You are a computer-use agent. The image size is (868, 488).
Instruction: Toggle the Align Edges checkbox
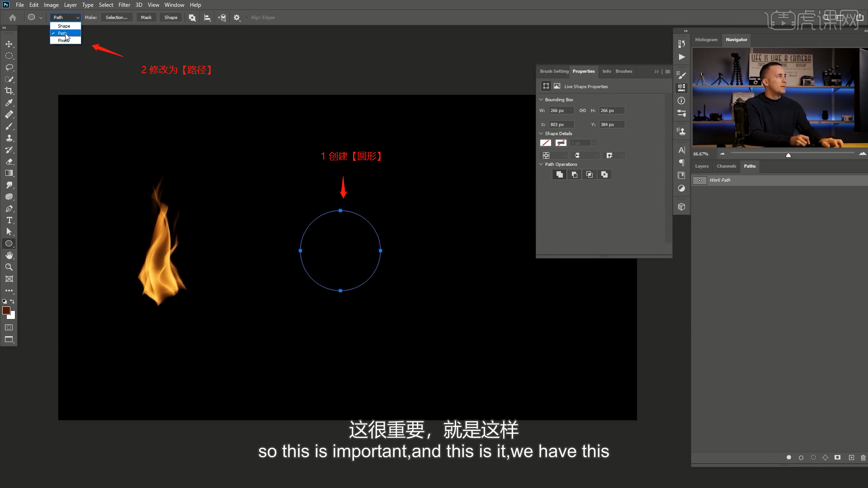(248, 18)
